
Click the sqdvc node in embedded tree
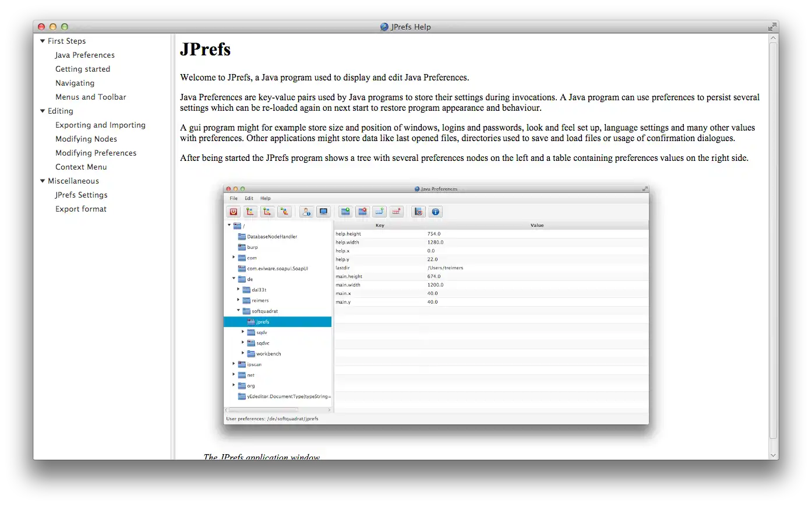click(x=263, y=343)
